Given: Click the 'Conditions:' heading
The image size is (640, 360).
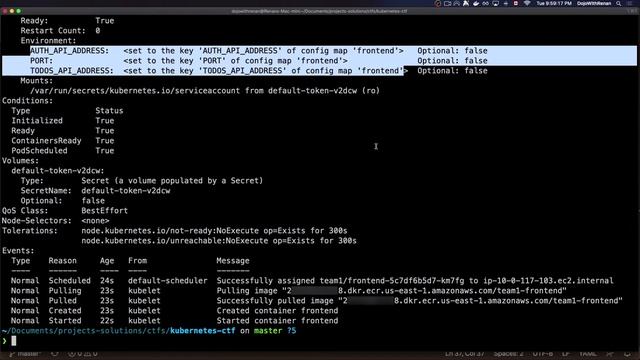Looking at the screenshot, I should (27, 101).
